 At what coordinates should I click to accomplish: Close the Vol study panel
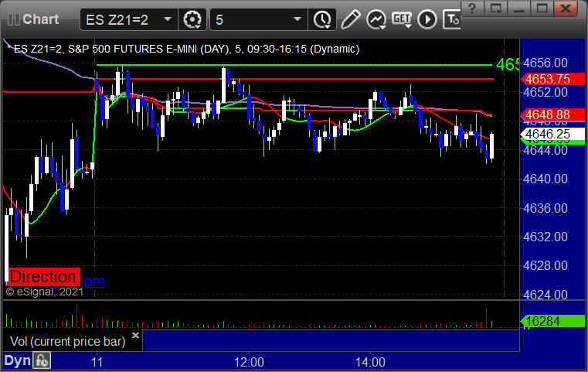[135, 335]
